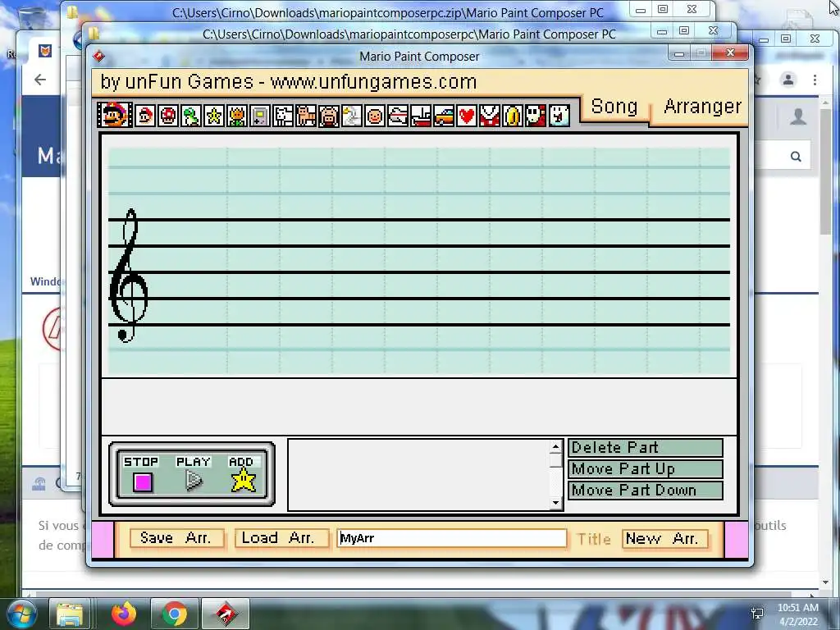Click the taskbar clock showing 10:51 AM

pos(797,608)
